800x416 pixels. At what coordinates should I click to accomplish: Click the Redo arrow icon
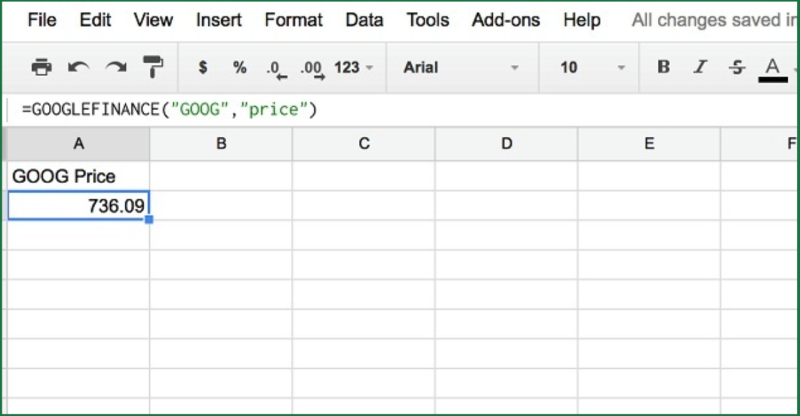pyautogui.click(x=116, y=68)
